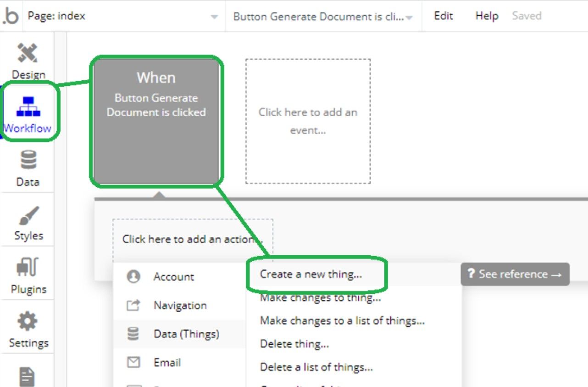The image size is (588, 387).
Task: Open the Button Generate Document workflow dropdown
Action: pos(323,17)
